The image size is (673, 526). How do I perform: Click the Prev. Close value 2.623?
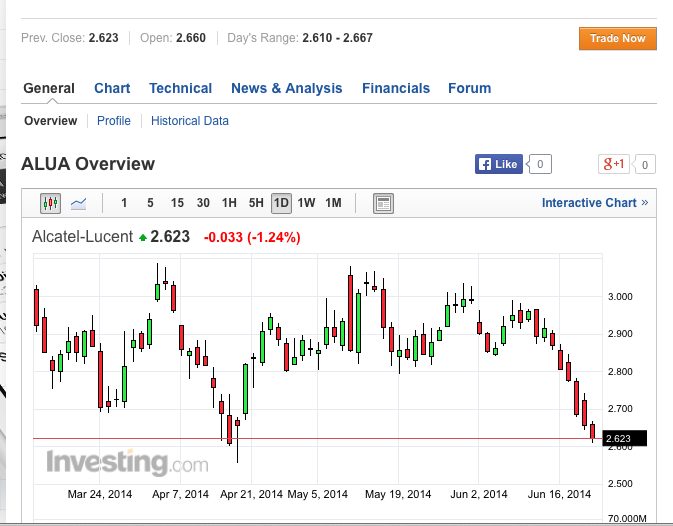[103, 38]
